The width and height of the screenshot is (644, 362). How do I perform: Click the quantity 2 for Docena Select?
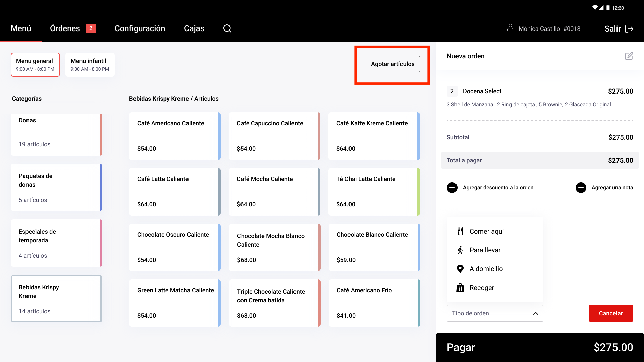coord(452,91)
